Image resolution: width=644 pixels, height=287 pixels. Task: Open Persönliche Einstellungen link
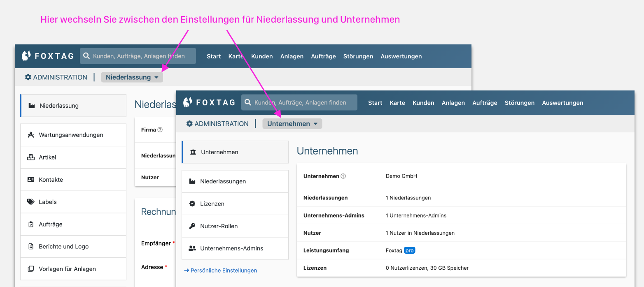(x=221, y=271)
